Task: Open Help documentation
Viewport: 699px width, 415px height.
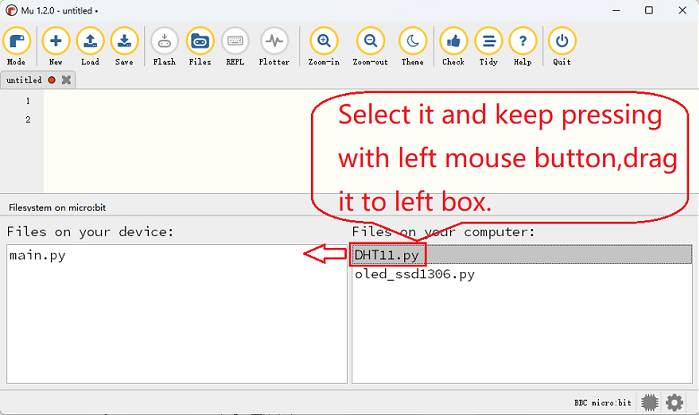Action: [x=522, y=46]
